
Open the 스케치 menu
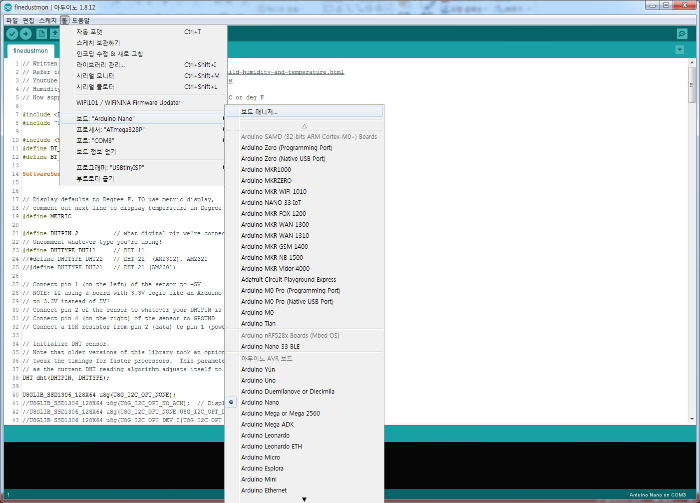[47, 21]
